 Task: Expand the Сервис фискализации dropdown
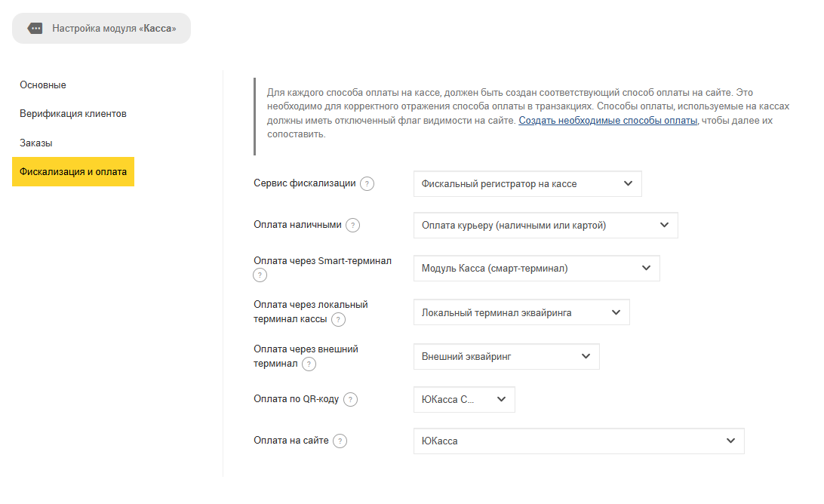pos(527,184)
